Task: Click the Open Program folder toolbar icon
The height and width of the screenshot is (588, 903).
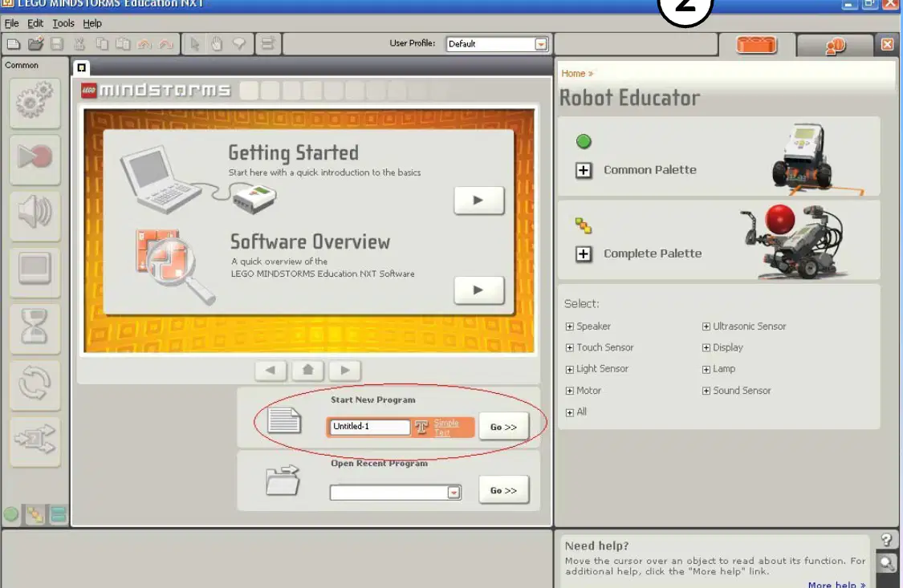Action: (35, 44)
